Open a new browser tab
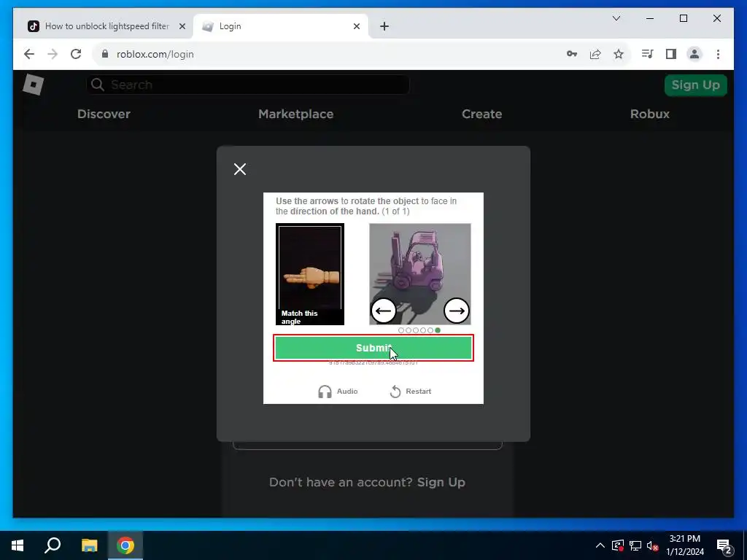The image size is (747, 560). (384, 26)
